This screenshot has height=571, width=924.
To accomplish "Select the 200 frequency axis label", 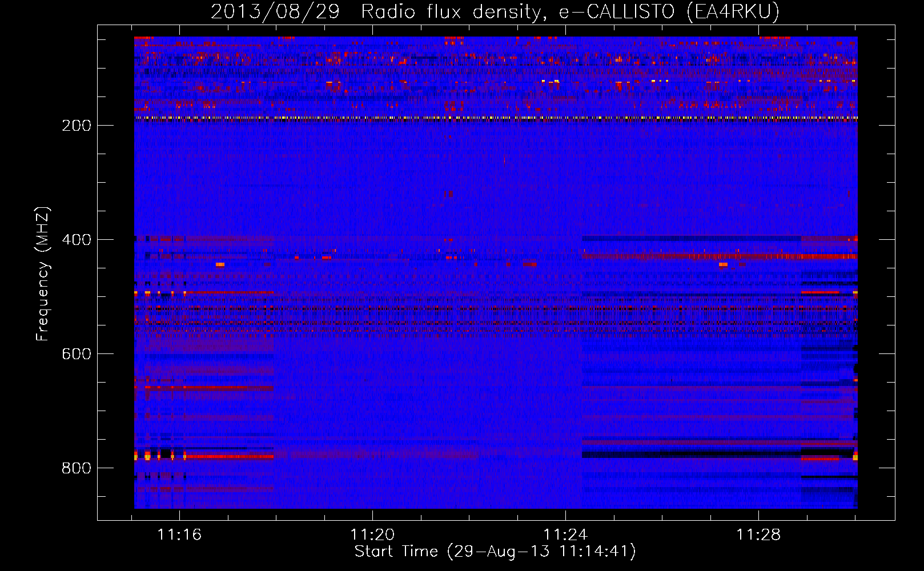I will tap(77, 126).
